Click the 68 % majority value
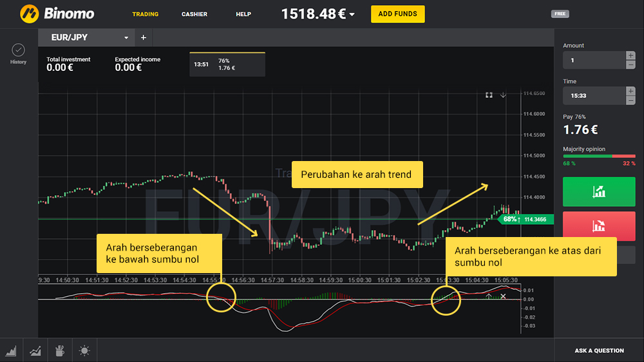This screenshot has height=362, width=644. point(569,164)
